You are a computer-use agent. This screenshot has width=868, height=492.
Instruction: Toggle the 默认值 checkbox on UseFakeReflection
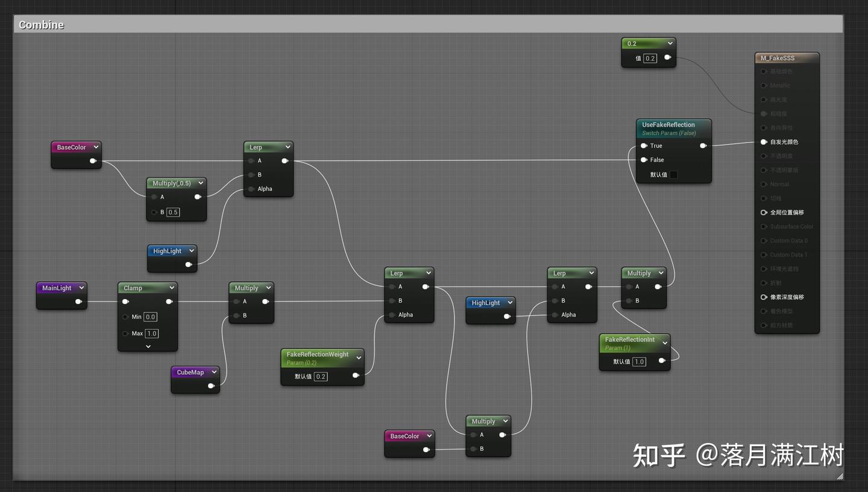(x=674, y=175)
